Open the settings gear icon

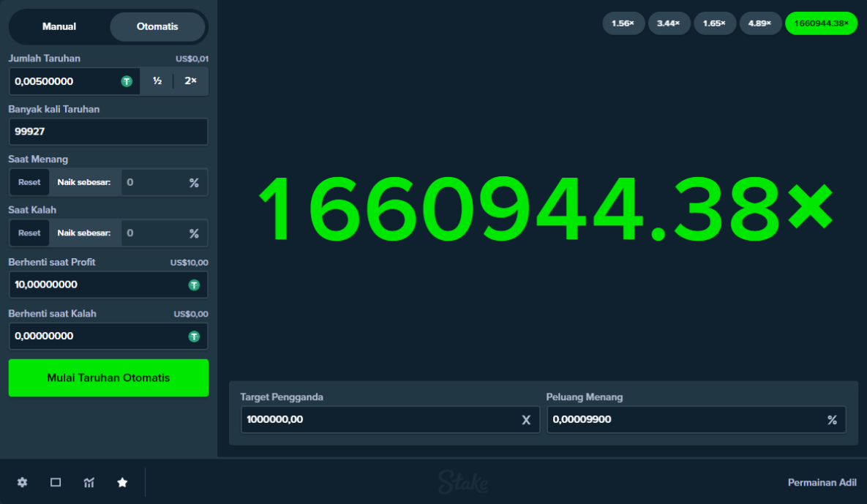tap(22, 483)
